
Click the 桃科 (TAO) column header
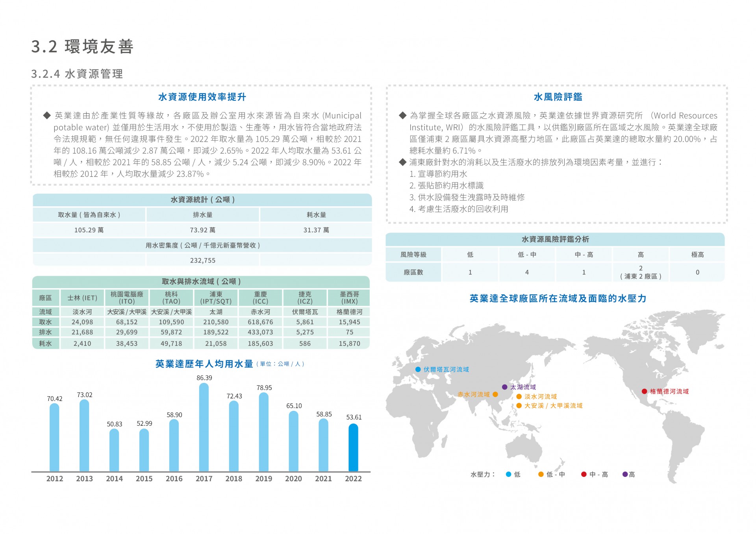click(171, 298)
